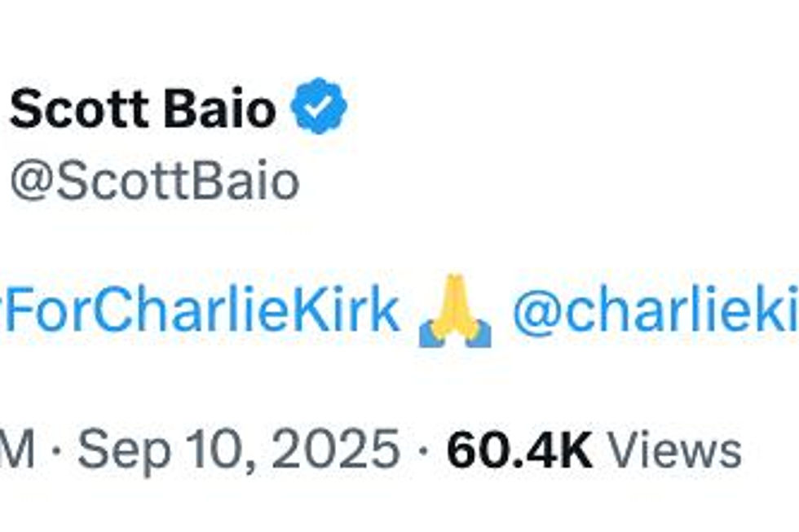This screenshot has width=799, height=532.
Task: Click the praying hands emoji
Action: [454, 310]
